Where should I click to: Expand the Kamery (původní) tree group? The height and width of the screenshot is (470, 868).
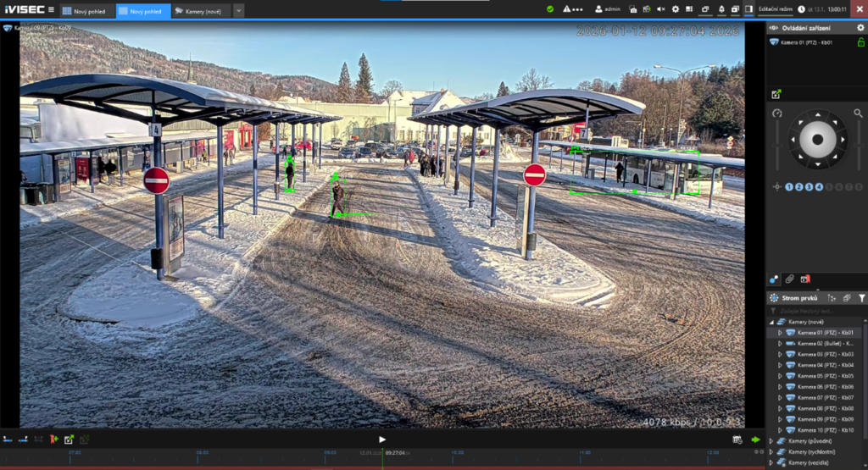click(771, 441)
